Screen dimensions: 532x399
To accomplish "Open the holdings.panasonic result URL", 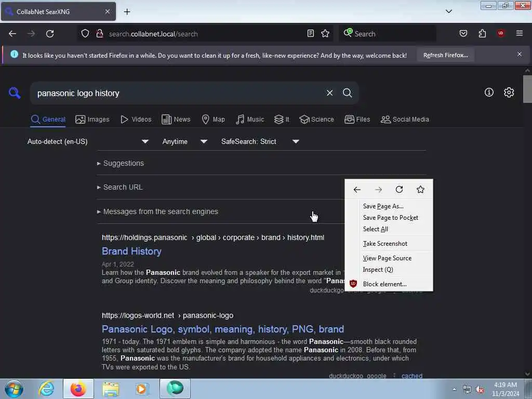I will pyautogui.click(x=212, y=237).
